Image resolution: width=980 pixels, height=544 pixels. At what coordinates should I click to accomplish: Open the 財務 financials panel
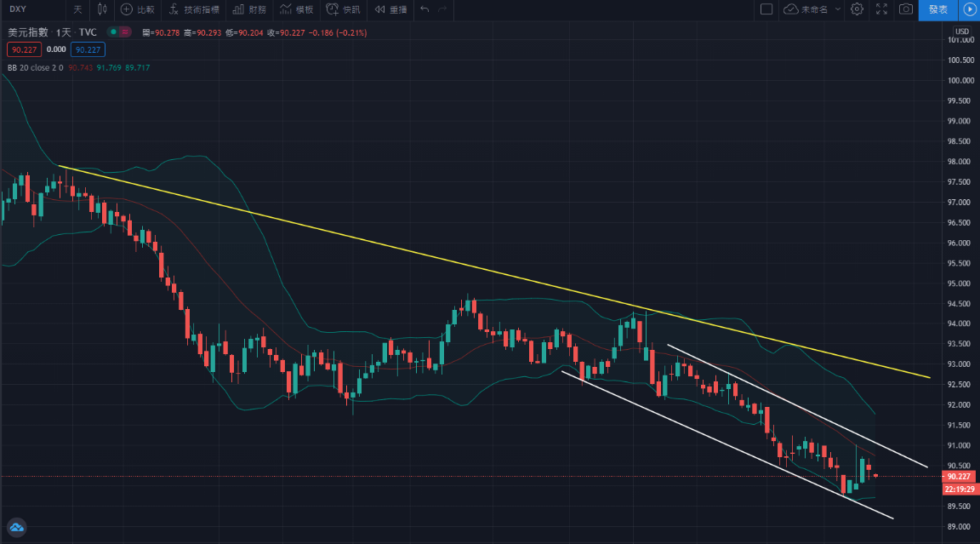[x=249, y=9]
